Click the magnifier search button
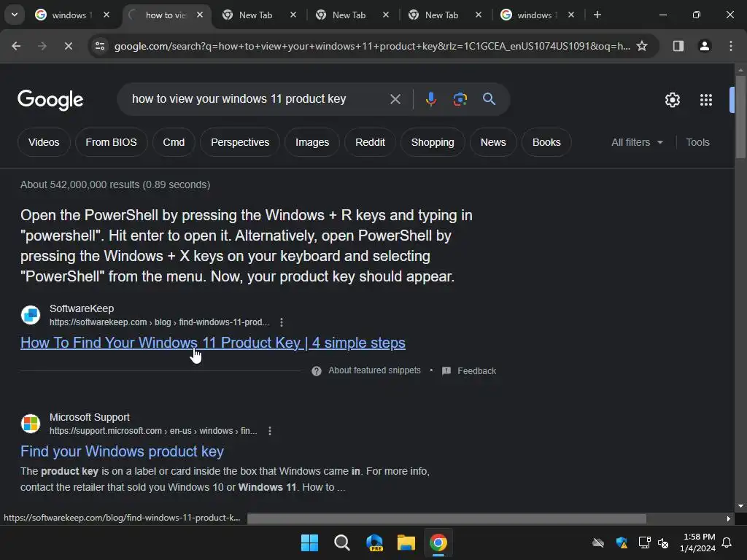The width and height of the screenshot is (747, 560). pyautogui.click(x=489, y=99)
